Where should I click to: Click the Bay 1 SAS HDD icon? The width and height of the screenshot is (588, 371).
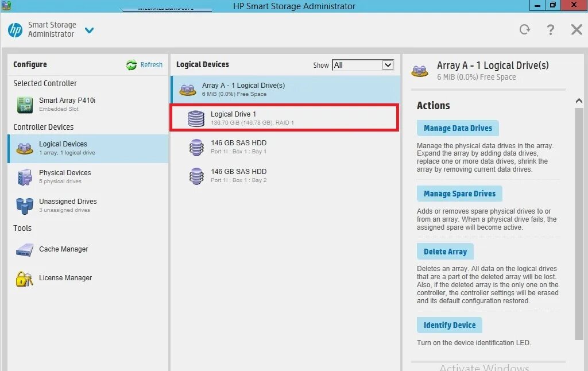click(x=196, y=148)
